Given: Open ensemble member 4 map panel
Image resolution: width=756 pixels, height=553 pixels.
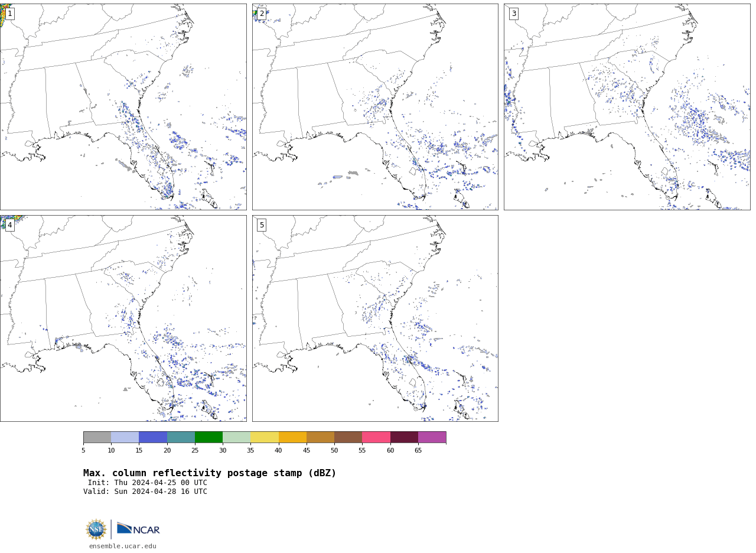Looking at the screenshot, I should pos(123,318).
